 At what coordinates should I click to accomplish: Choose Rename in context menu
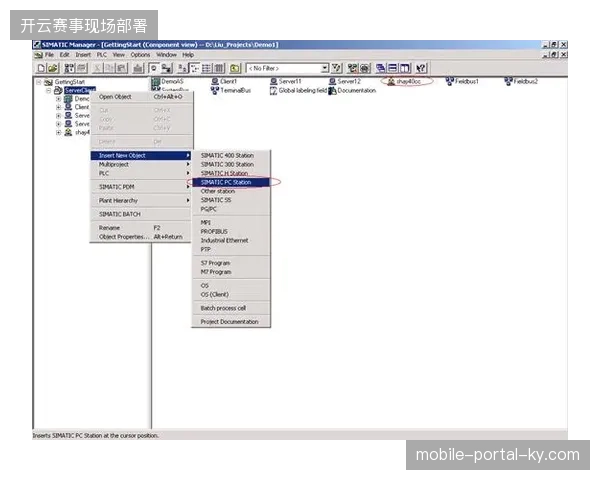pos(140,228)
